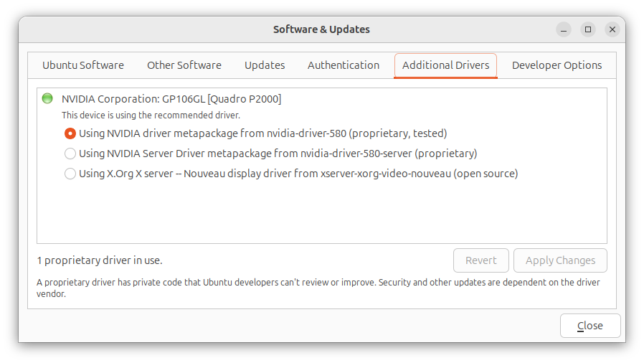Click the NVIDIA Corporation GP106GL device name
This screenshot has width=644, height=363.
pos(171,99)
